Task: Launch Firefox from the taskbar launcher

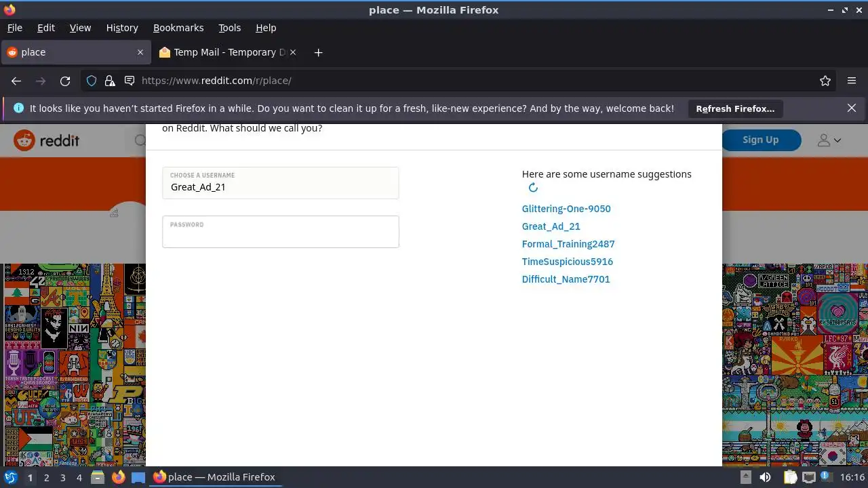Action: click(x=119, y=477)
